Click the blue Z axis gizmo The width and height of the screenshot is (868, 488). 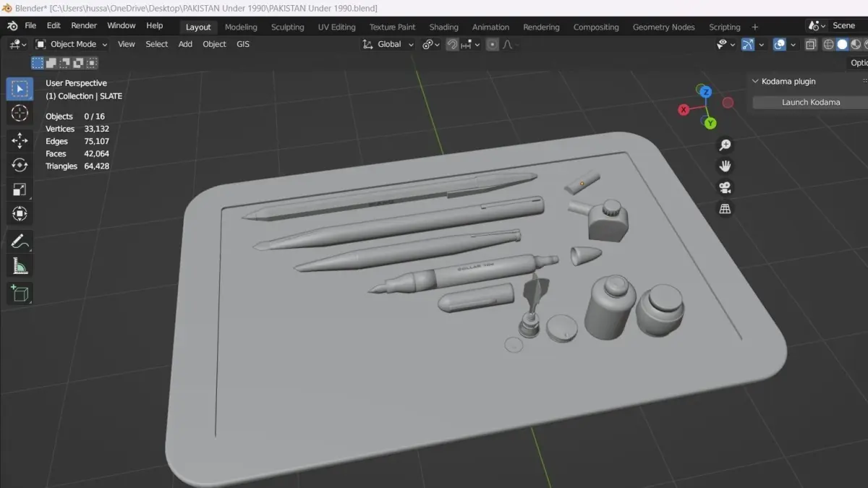(x=705, y=92)
